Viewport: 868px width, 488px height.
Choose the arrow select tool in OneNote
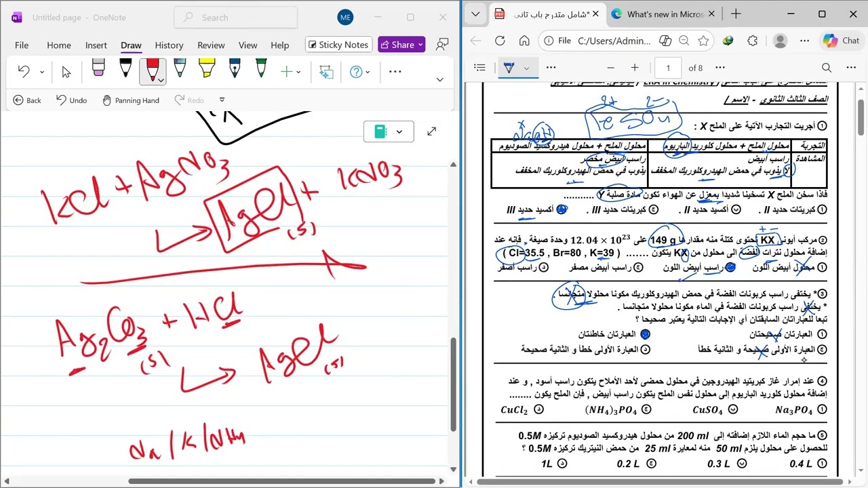pos(66,71)
